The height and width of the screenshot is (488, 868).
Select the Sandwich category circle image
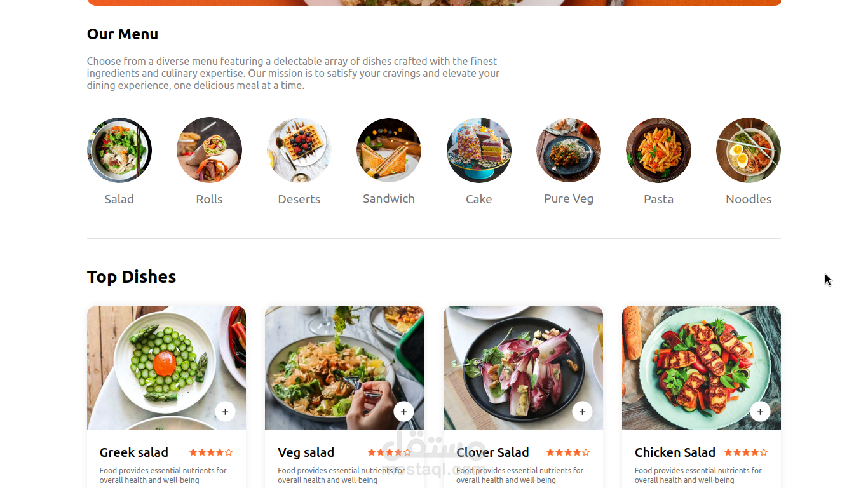pyautogui.click(x=389, y=150)
